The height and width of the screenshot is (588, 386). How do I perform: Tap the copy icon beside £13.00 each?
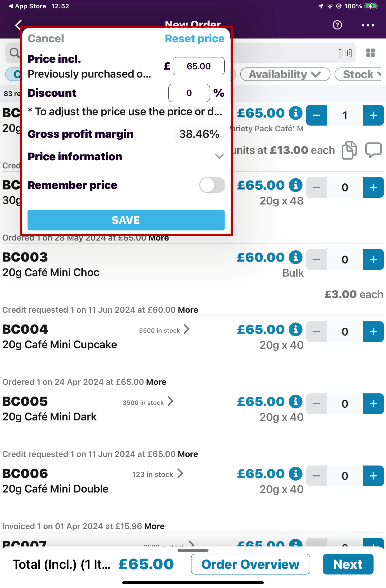coord(349,150)
